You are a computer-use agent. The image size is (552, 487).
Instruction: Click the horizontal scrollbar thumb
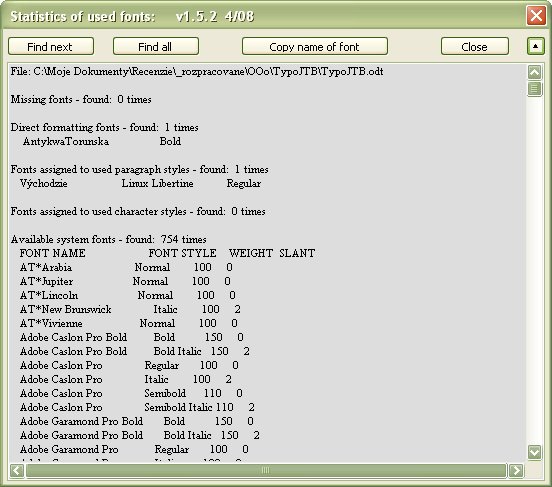click(266, 470)
